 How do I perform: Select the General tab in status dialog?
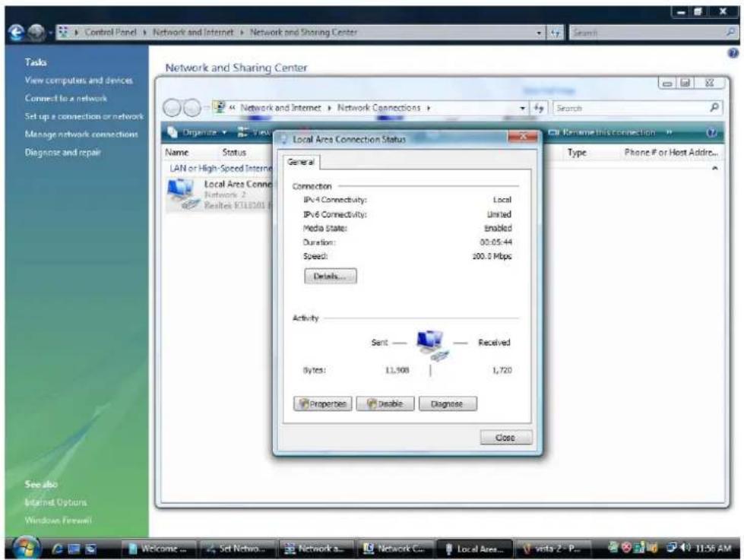(x=301, y=162)
